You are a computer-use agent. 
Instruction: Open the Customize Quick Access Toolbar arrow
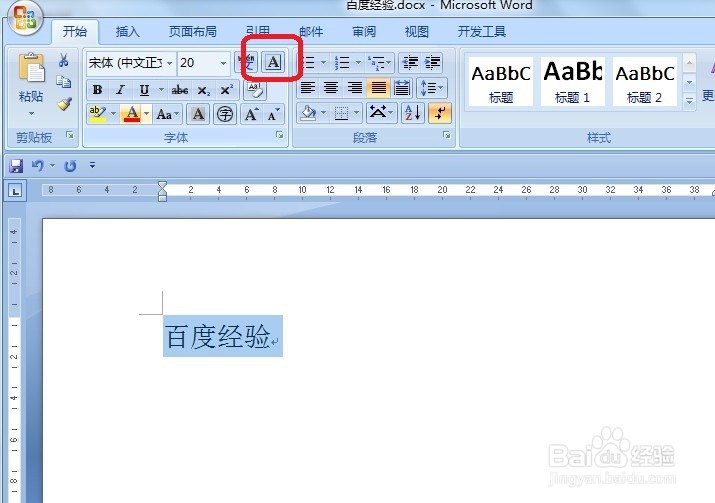click(x=93, y=165)
